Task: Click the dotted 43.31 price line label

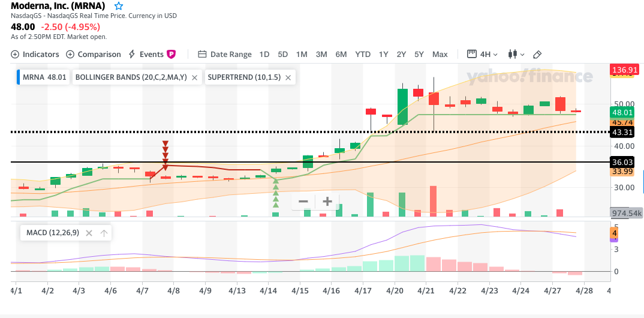Action: (x=622, y=132)
